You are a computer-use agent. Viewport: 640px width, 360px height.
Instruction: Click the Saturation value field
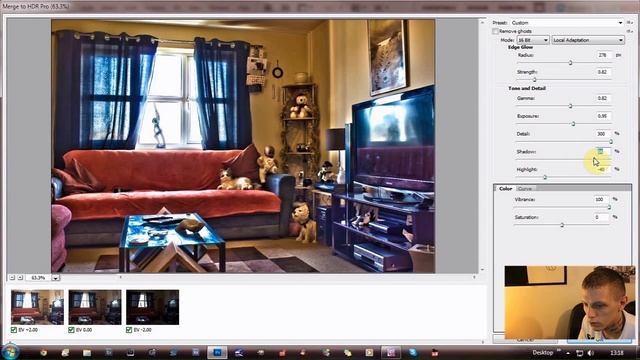click(601, 217)
